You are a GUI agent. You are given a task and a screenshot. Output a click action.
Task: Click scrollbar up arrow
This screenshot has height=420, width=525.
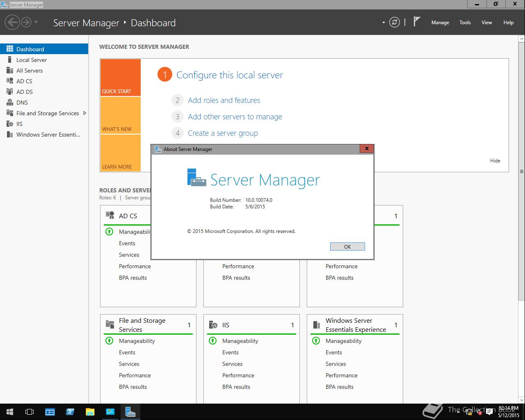[x=521, y=39]
